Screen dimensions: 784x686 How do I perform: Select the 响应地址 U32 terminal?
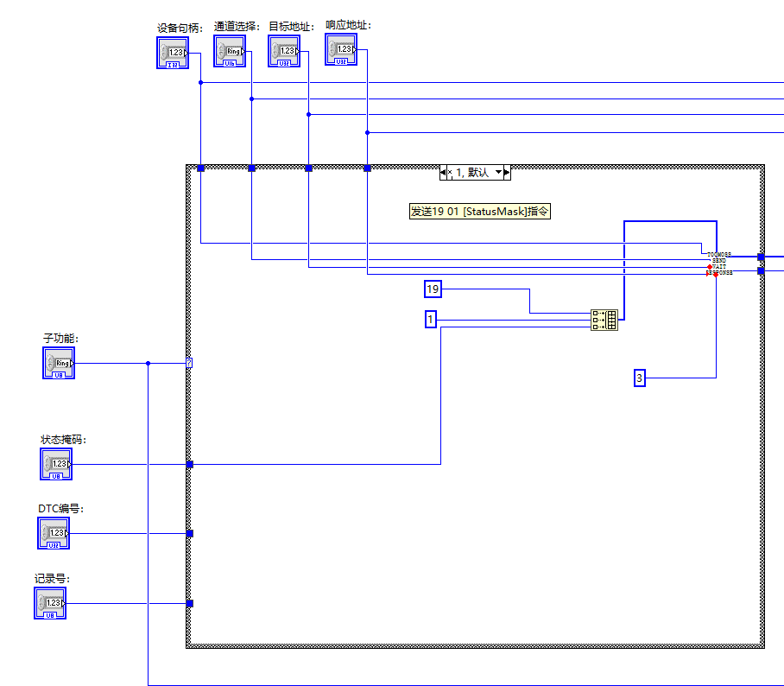[x=341, y=49]
